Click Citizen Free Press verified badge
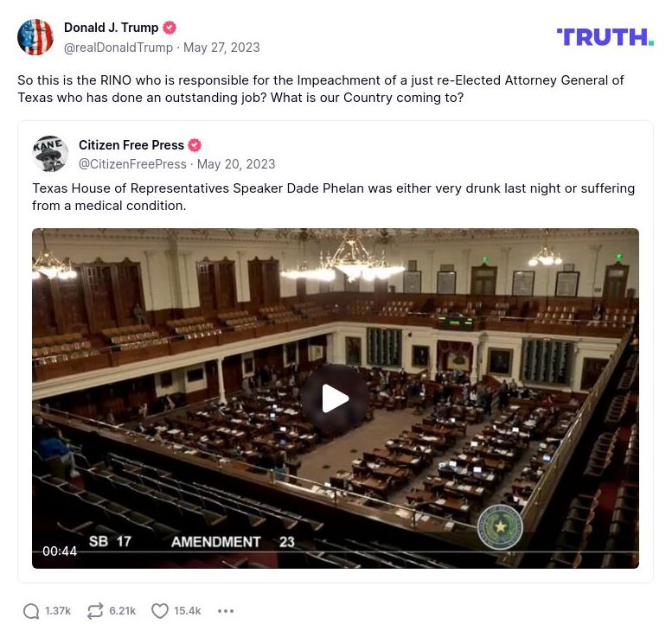 [195, 145]
